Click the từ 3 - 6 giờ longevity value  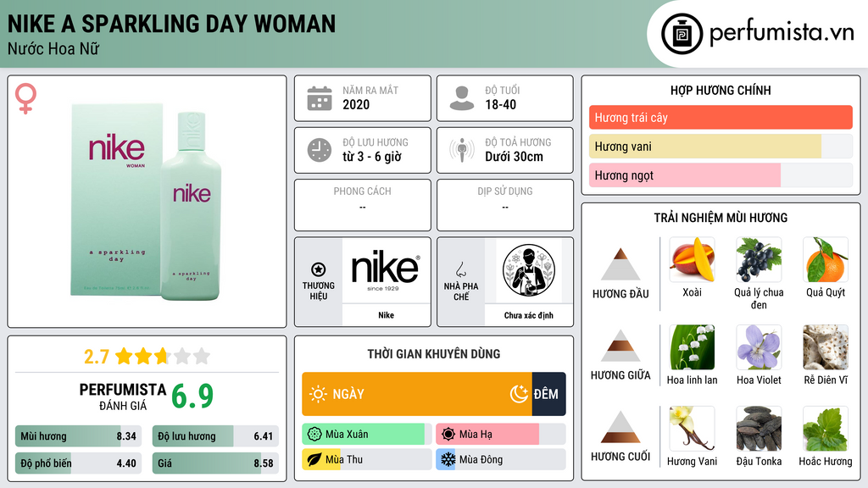coord(371,157)
